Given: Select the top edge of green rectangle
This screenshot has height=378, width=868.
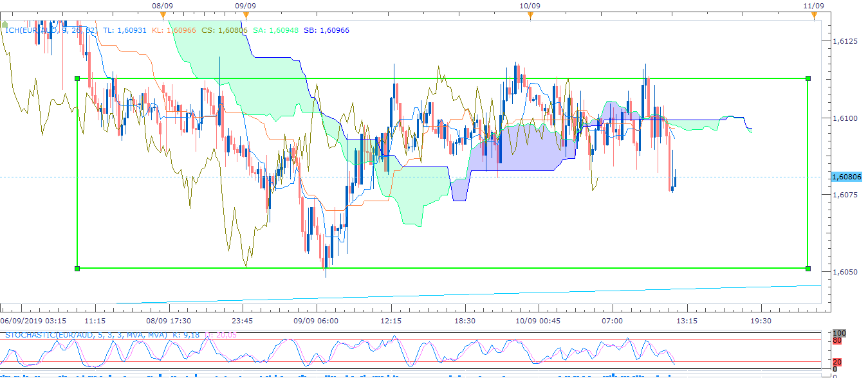Looking at the screenshot, I should click(x=443, y=78).
